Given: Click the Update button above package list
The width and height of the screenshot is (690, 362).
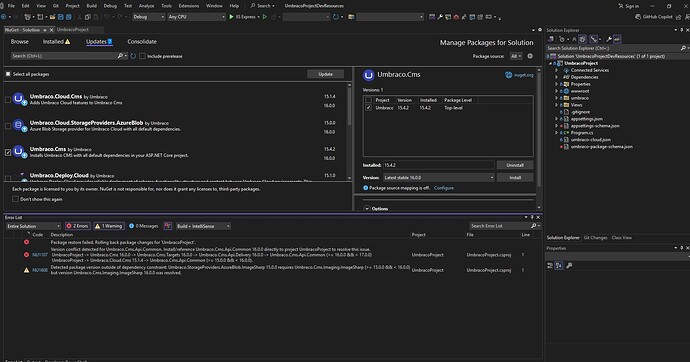Looking at the screenshot, I should [x=325, y=74].
